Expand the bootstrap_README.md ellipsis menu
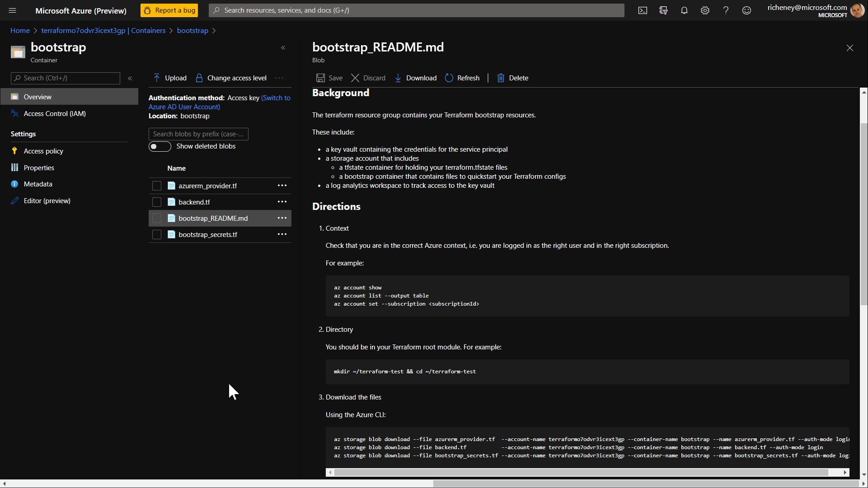The image size is (868, 488). click(x=282, y=218)
